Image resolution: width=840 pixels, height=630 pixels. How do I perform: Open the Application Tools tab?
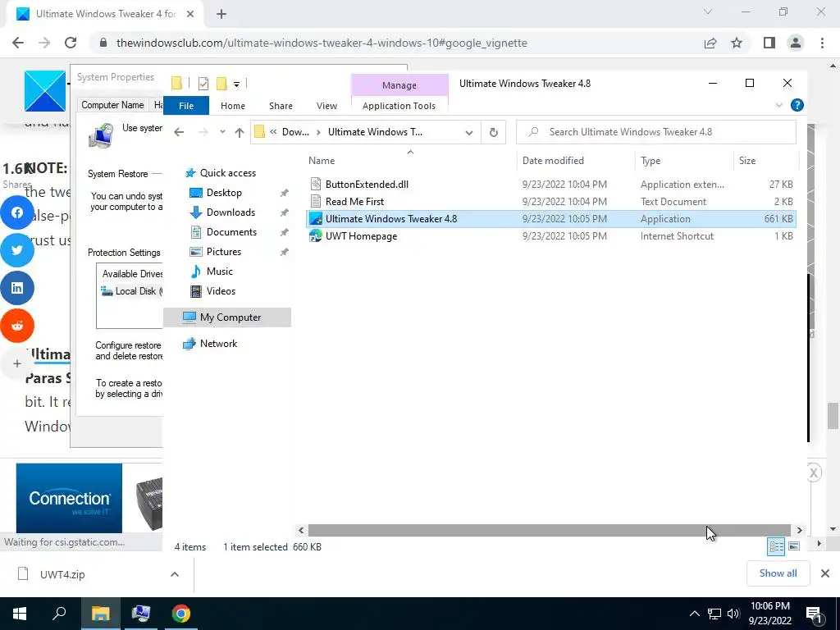coord(399,106)
